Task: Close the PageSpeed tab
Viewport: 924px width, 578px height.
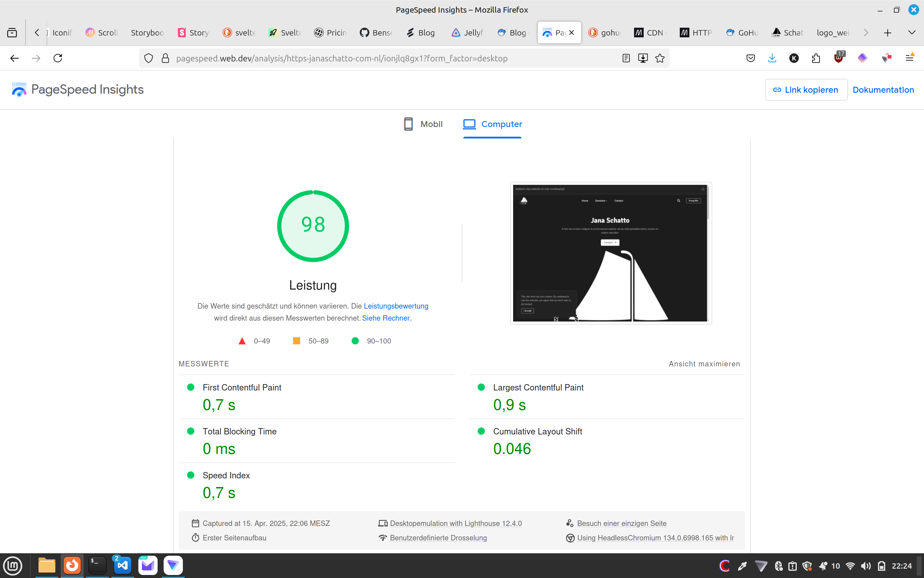Action: 571,33
